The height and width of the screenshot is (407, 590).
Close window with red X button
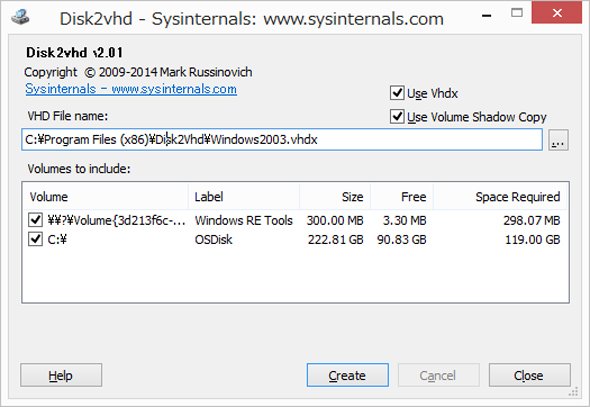pyautogui.click(x=557, y=13)
